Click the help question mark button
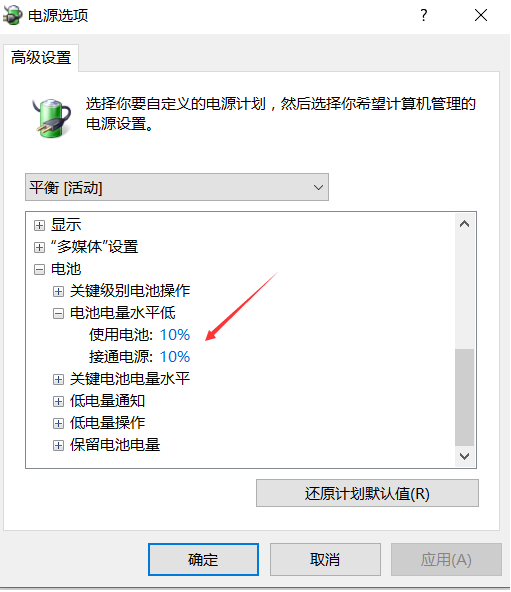The image size is (511, 592). (424, 15)
